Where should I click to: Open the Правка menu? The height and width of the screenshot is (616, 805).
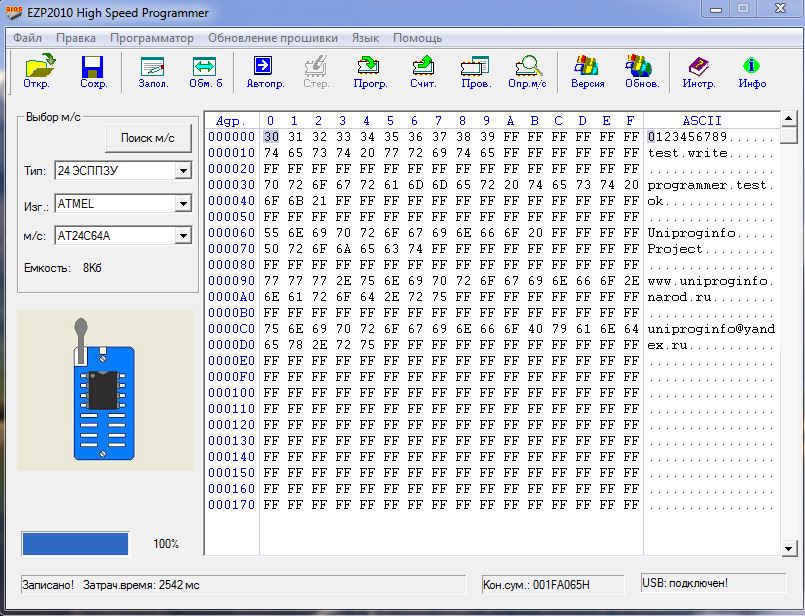pyautogui.click(x=76, y=38)
